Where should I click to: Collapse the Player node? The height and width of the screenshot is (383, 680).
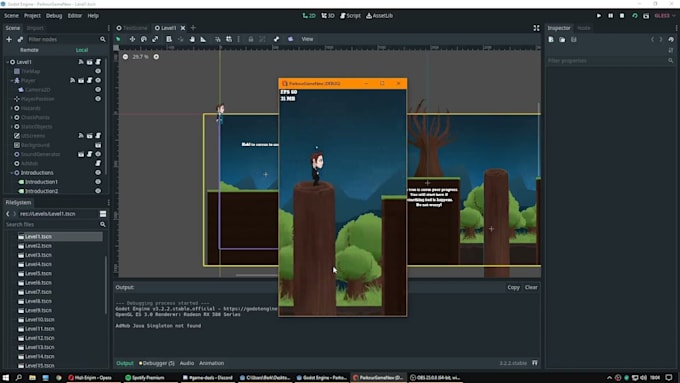click(x=12, y=80)
